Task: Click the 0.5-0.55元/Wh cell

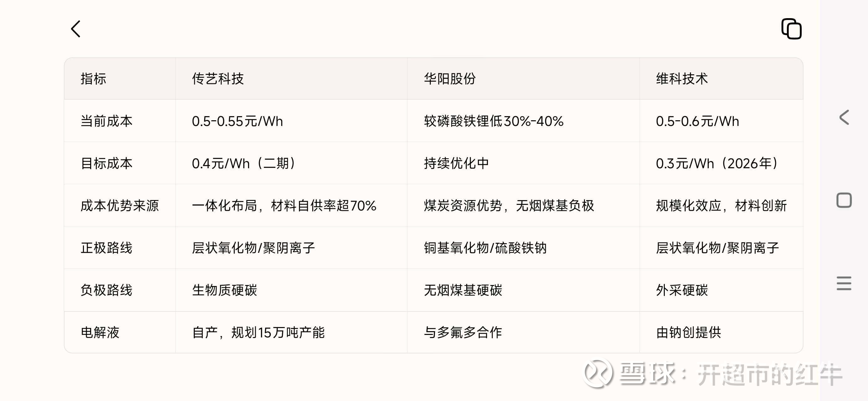Action: (x=237, y=121)
